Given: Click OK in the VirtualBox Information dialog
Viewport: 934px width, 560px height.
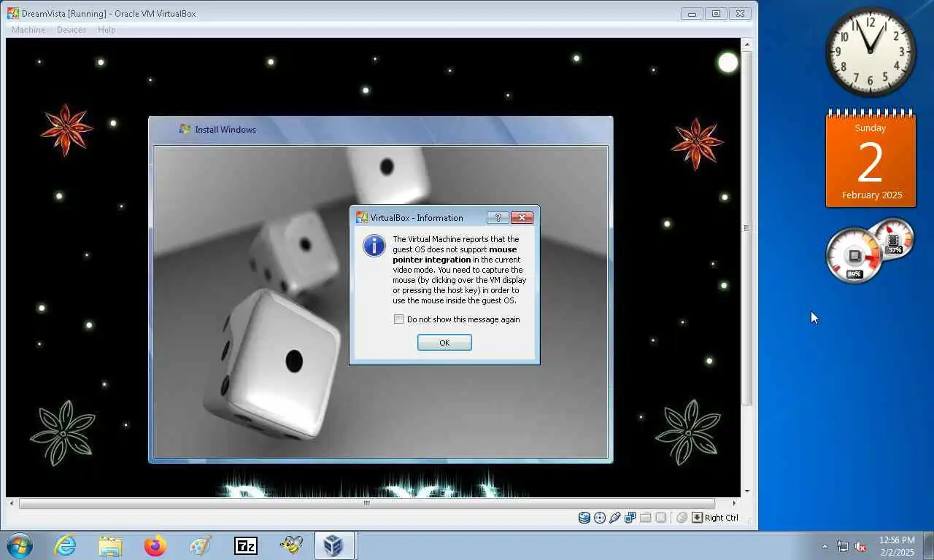Looking at the screenshot, I should pyautogui.click(x=444, y=343).
